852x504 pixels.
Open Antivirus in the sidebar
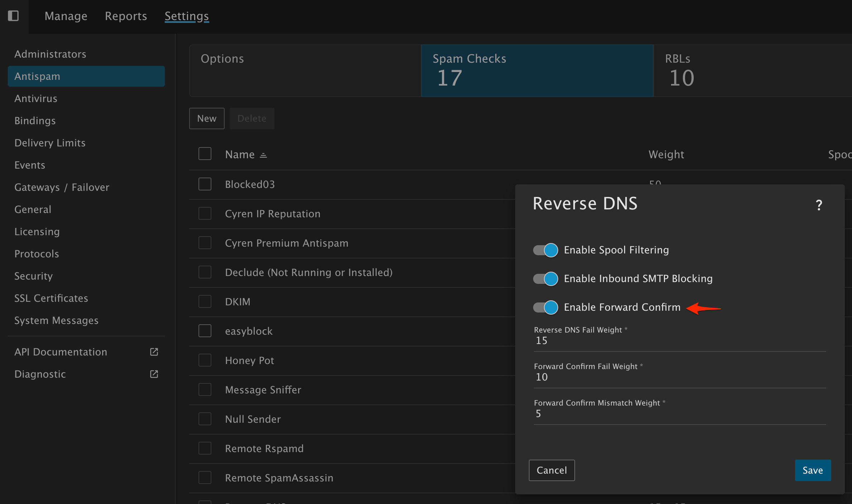(x=36, y=98)
